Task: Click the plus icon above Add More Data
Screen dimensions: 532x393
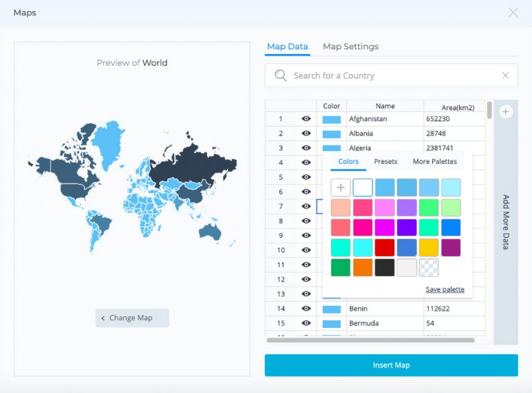Action: tap(506, 112)
